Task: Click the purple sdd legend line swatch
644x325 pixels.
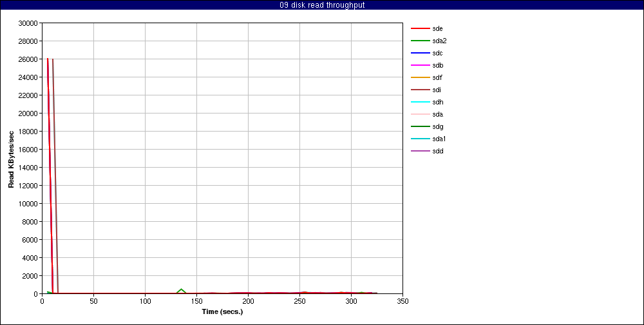Action: point(420,151)
